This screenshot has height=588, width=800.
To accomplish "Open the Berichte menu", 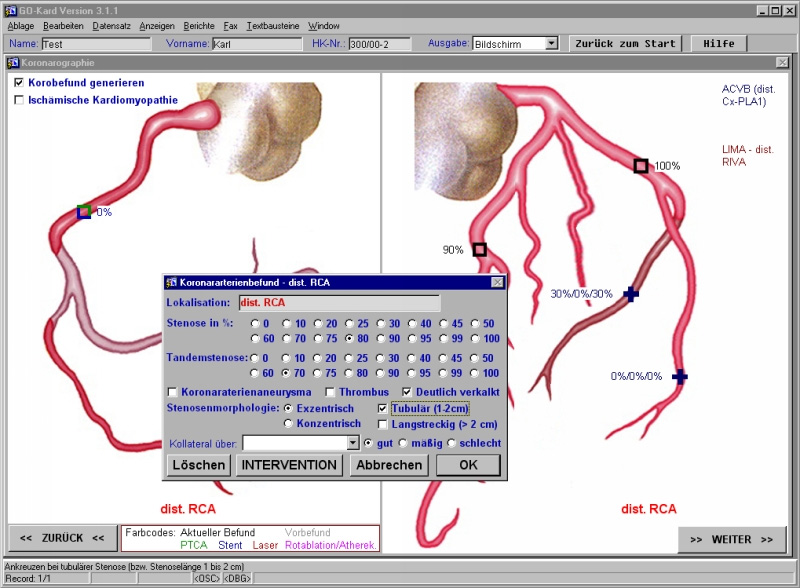I will 199,26.
